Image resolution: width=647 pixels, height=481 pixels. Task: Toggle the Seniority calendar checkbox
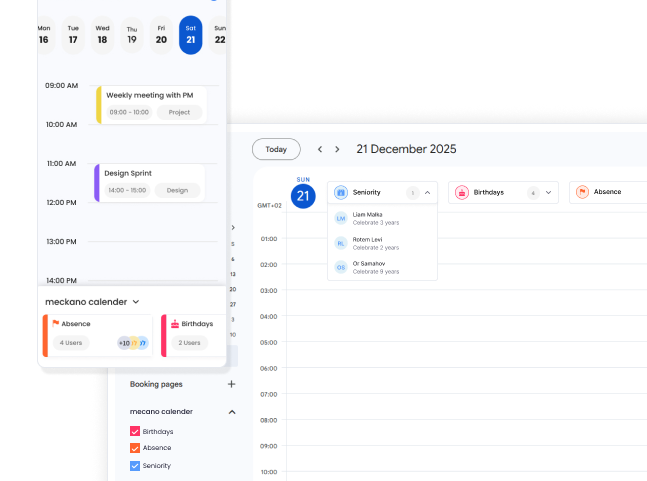coord(135,465)
